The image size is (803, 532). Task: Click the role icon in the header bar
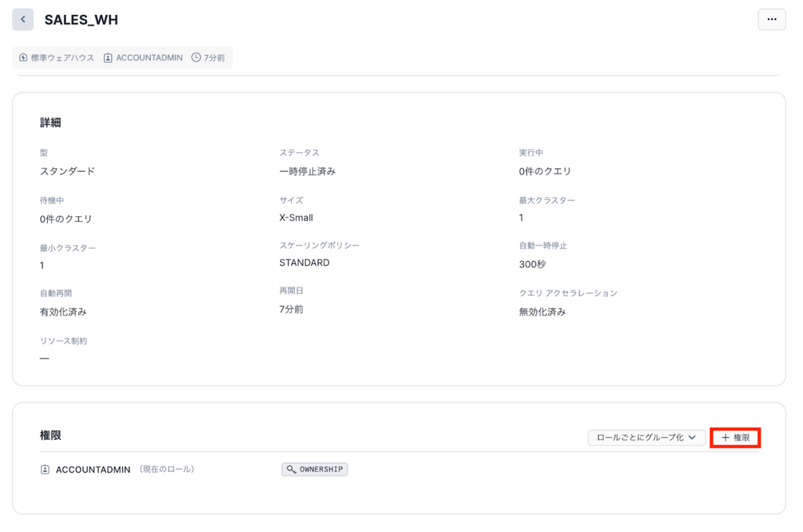coord(108,58)
